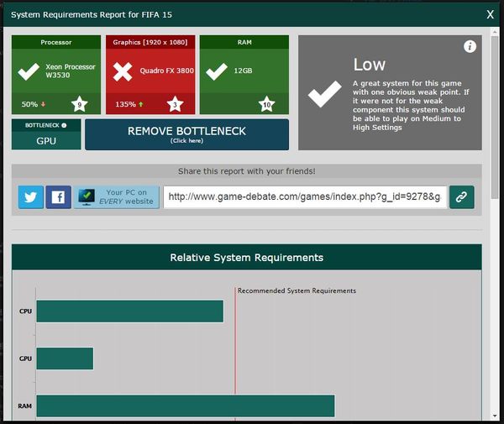Share report on Facebook

pyautogui.click(x=59, y=197)
